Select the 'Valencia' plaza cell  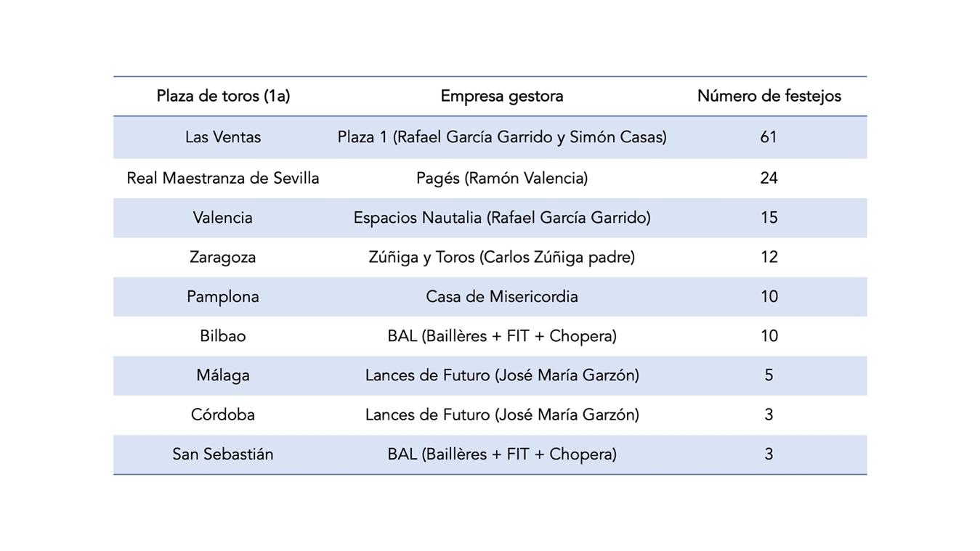tap(223, 218)
